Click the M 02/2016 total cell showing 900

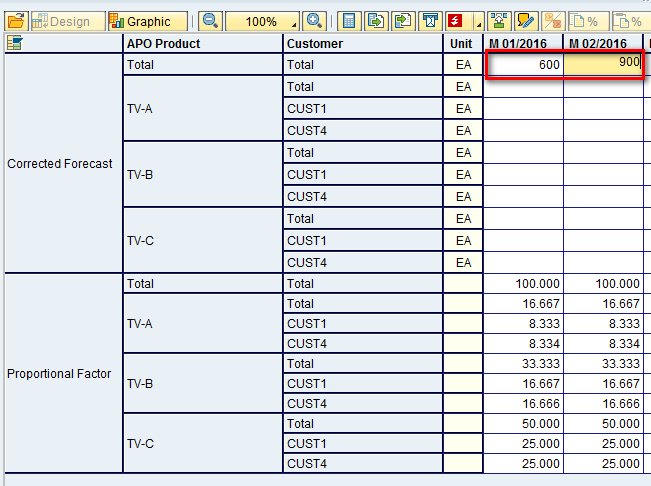click(603, 64)
